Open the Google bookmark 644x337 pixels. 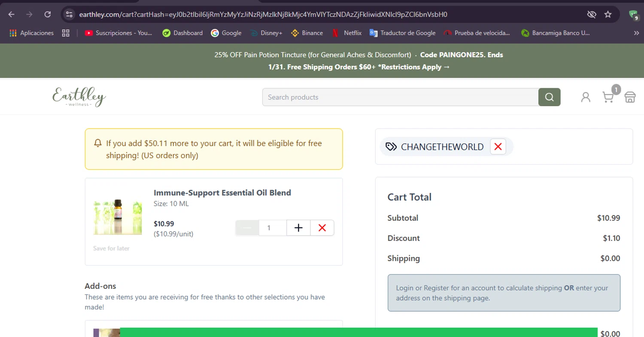pyautogui.click(x=226, y=33)
